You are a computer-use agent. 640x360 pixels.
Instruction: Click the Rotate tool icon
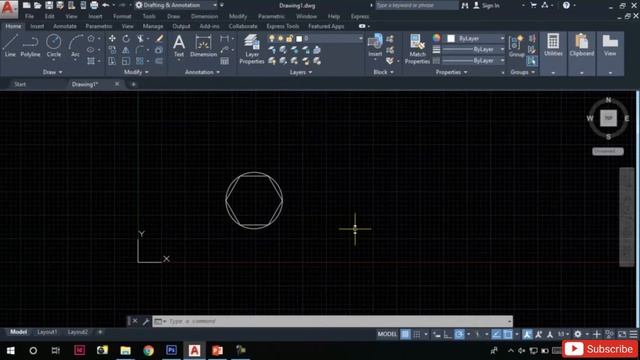(x=126, y=38)
